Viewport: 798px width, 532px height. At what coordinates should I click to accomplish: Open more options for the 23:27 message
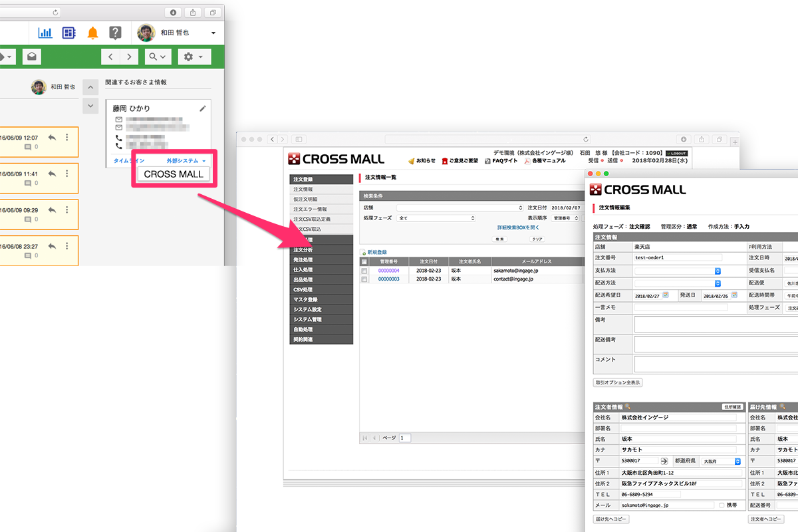pyautogui.click(x=66, y=245)
